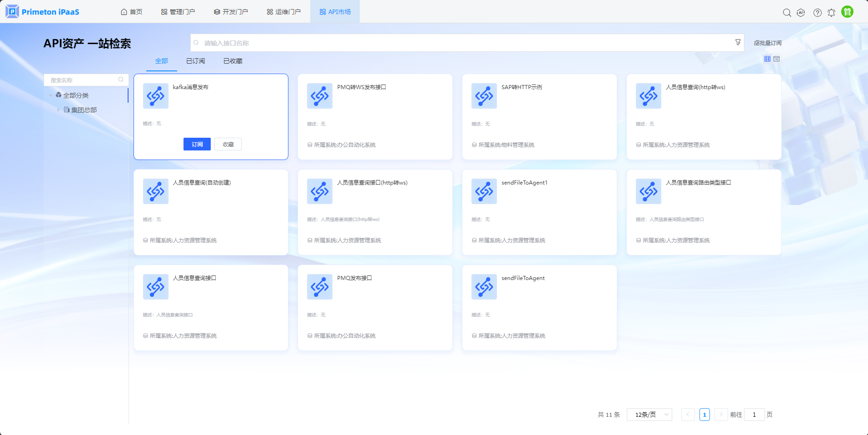The width and height of the screenshot is (868, 435).
Task: Click the global search magnifier icon
Action: point(787,13)
